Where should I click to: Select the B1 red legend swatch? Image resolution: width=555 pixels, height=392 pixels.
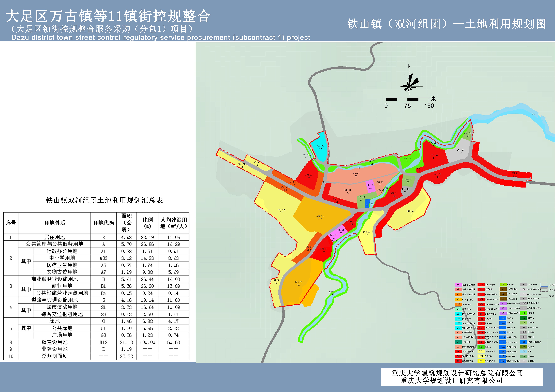coord(458,352)
